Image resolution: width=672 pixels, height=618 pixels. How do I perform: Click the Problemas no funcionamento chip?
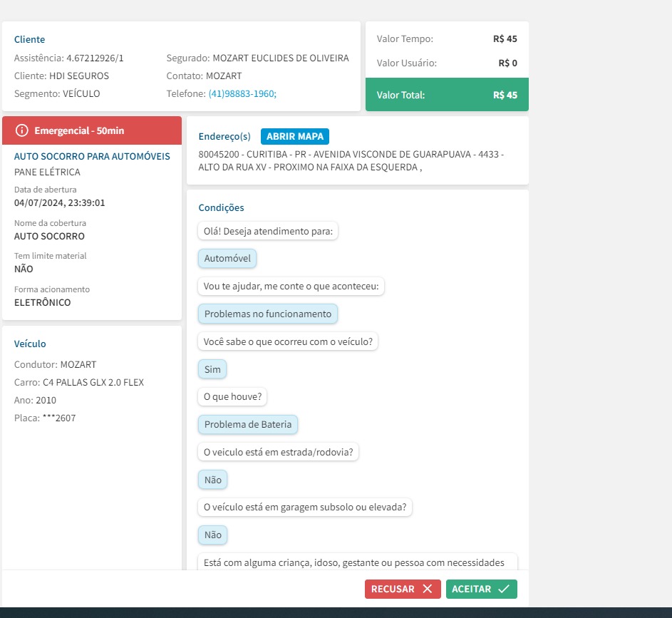click(267, 314)
